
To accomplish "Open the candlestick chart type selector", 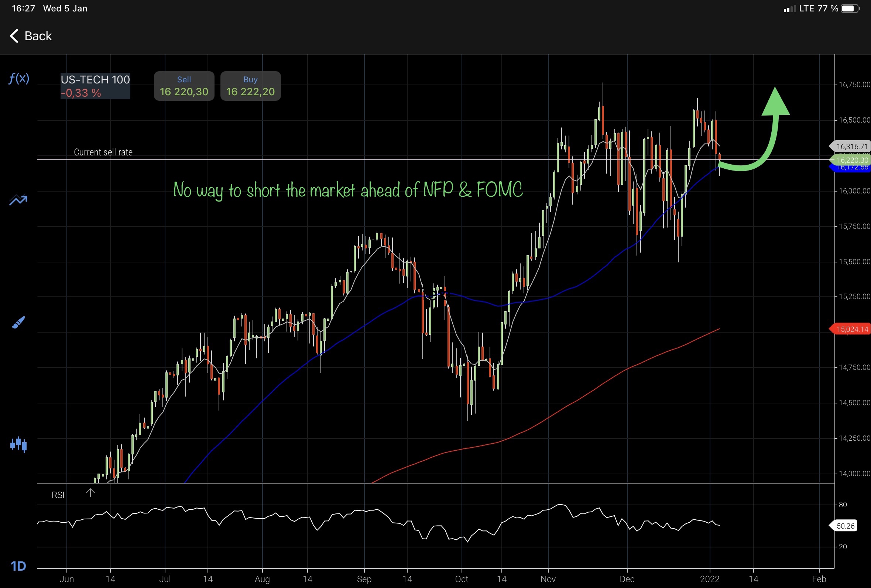I will point(18,445).
